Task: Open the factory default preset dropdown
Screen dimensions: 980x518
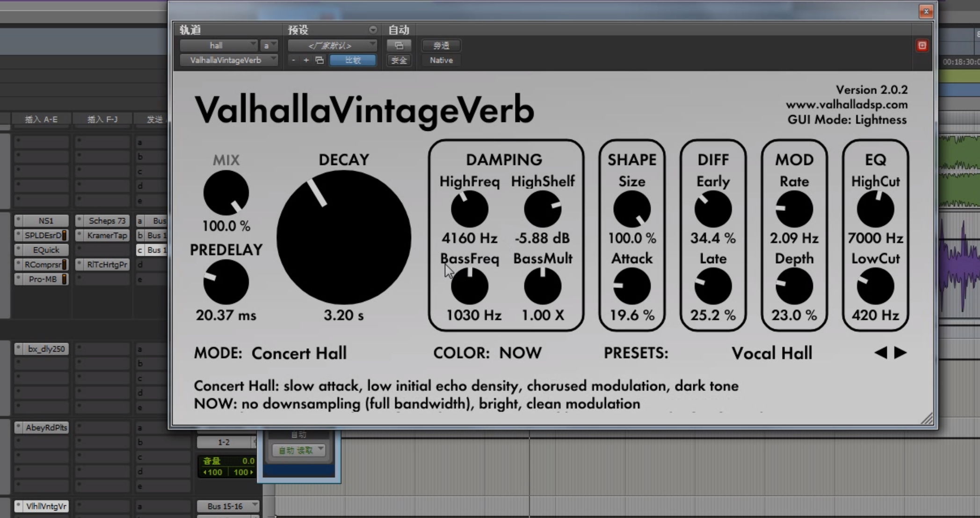Action: click(332, 45)
